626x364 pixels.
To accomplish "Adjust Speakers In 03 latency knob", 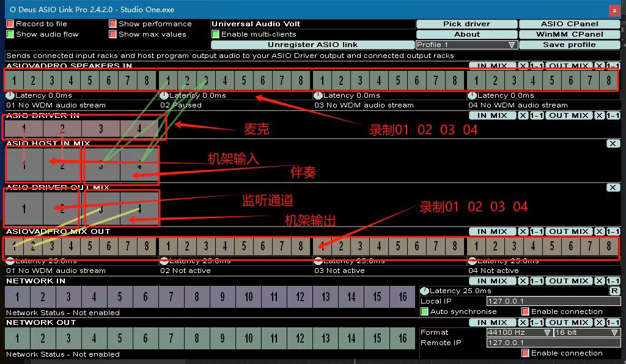I will [318, 96].
